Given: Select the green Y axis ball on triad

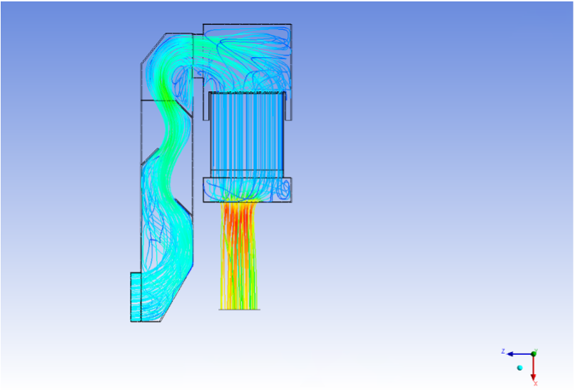Looking at the screenshot, I should click(x=534, y=353).
